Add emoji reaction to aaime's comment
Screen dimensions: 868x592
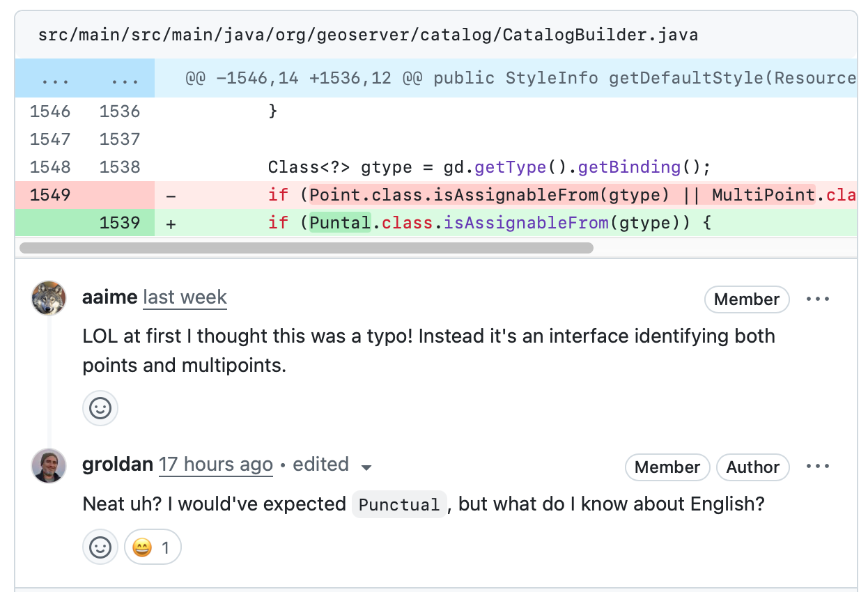[100, 408]
